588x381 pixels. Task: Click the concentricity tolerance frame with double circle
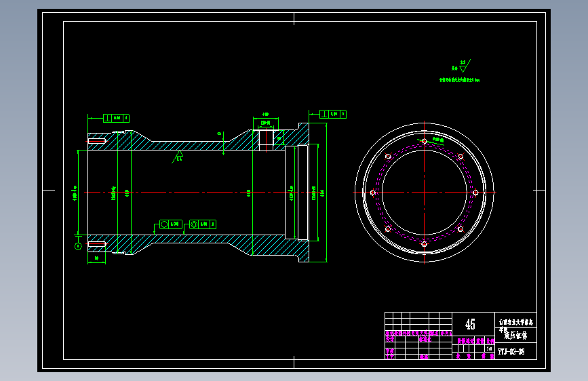203,224
